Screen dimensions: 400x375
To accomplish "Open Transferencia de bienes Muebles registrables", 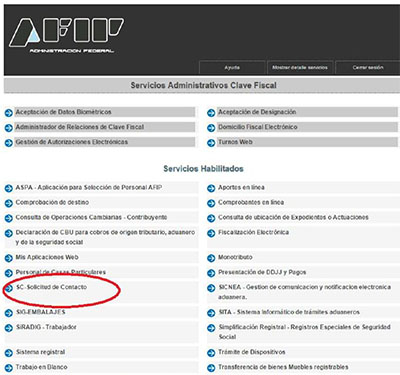I will coord(283,367).
